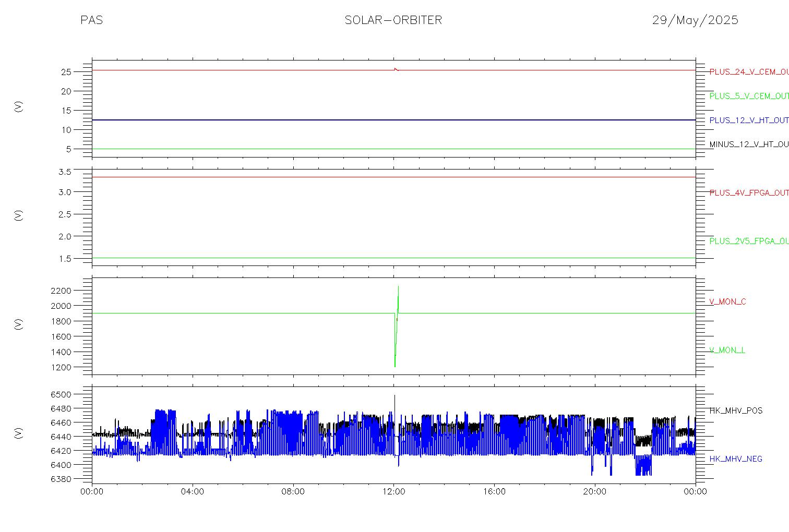Click the red PLUS_24_V bump near 12:00
Viewport: 789px width, 532px height.
click(x=396, y=69)
